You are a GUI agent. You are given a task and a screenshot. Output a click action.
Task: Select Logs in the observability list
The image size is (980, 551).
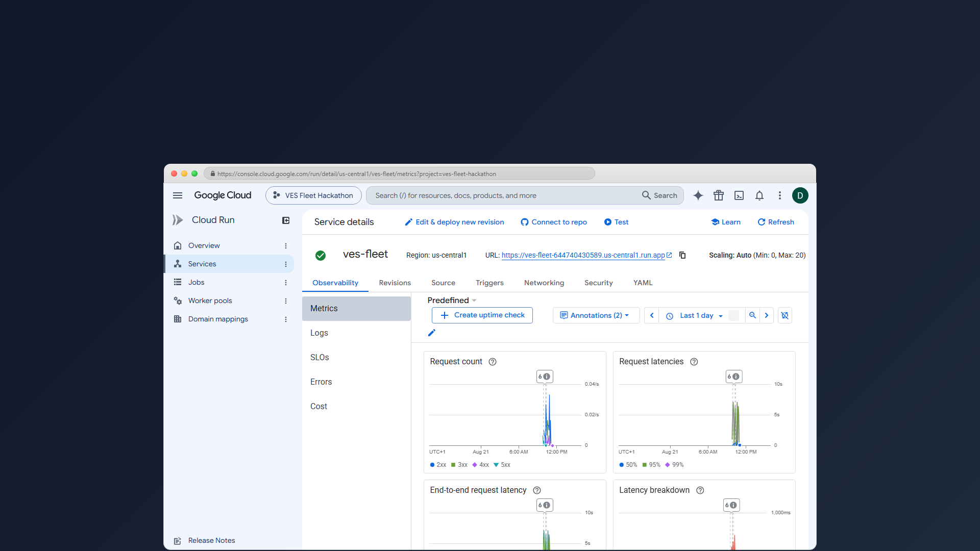pyautogui.click(x=356, y=333)
